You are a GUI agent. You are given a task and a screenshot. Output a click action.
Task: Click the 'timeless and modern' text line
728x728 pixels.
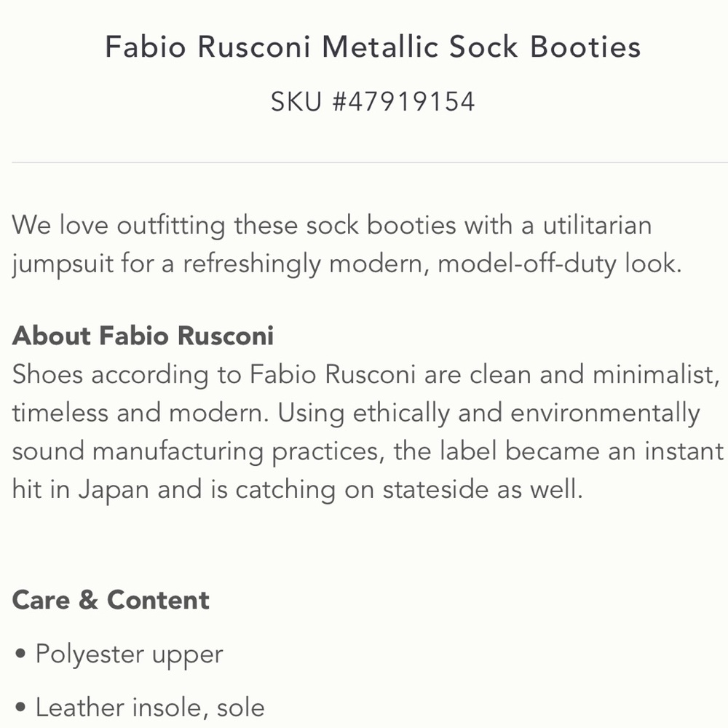(x=356, y=413)
